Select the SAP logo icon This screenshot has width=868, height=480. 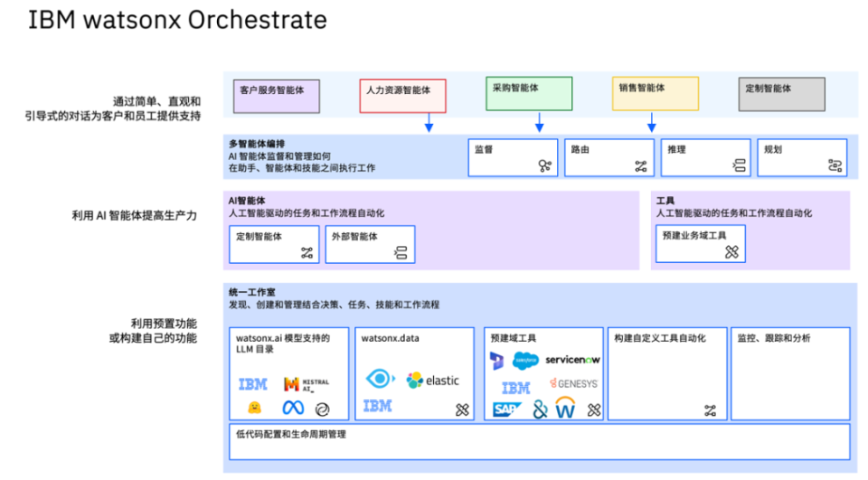(x=506, y=409)
